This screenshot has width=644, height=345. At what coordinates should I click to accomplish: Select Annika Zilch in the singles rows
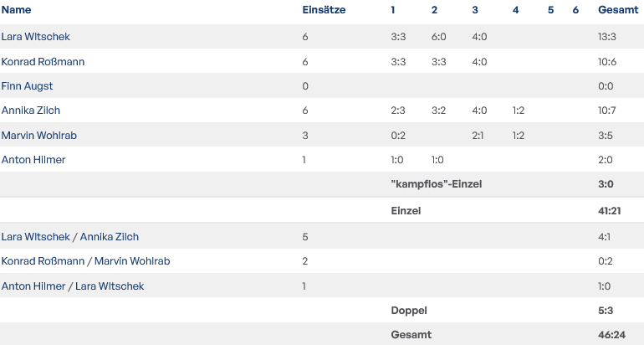(x=31, y=111)
